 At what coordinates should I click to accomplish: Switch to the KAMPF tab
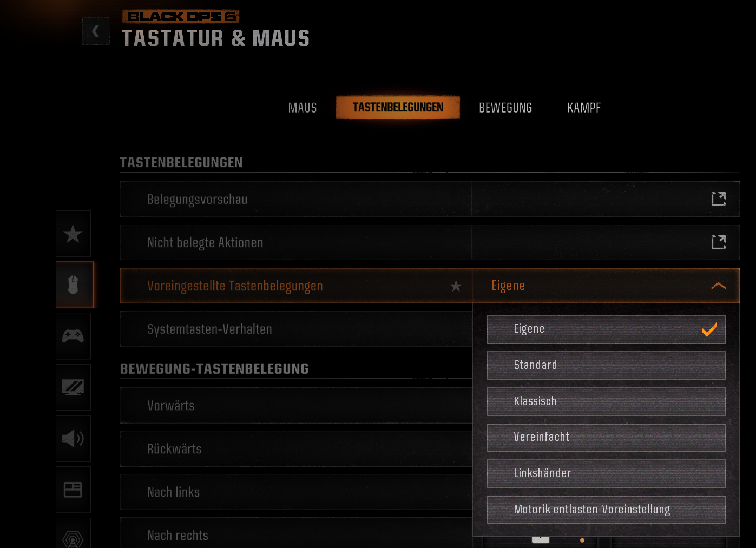[584, 108]
